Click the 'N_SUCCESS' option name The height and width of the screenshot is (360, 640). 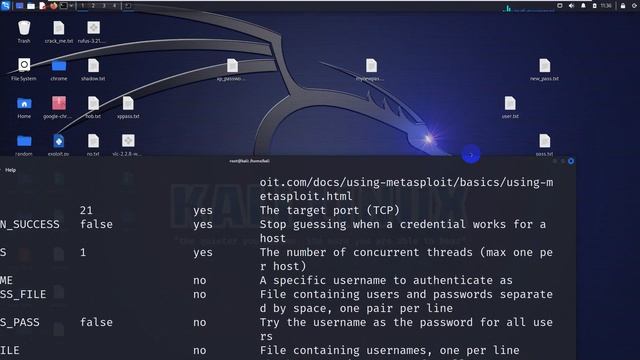coord(30,224)
